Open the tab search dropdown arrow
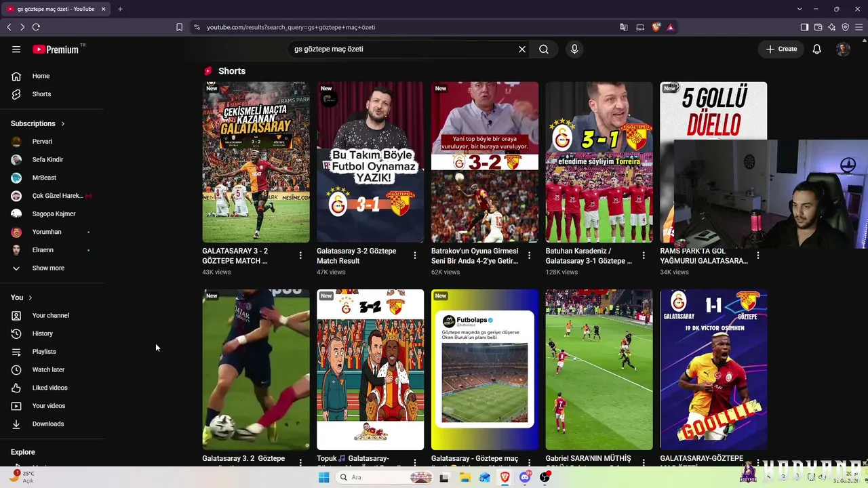 [x=800, y=9]
